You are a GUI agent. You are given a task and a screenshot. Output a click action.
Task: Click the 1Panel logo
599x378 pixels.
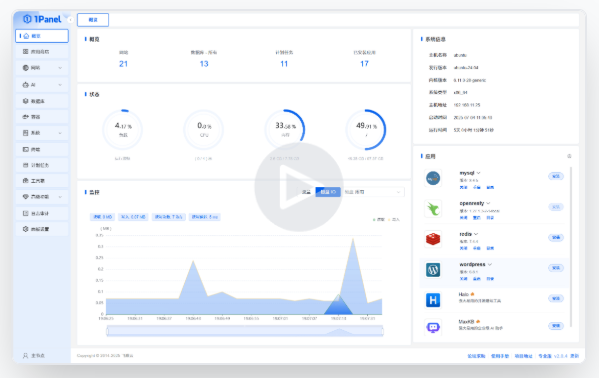[42, 19]
